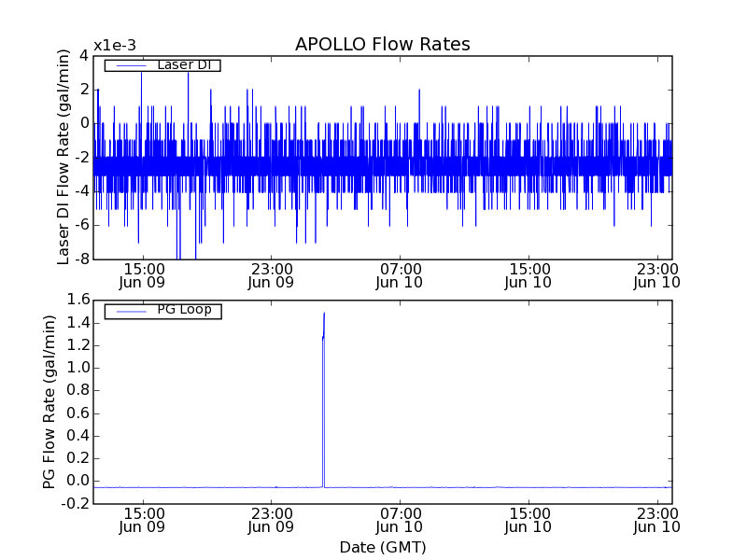Click top plot's 15:00 Jun 09 label
This screenshot has height=560, width=747.
143,275
